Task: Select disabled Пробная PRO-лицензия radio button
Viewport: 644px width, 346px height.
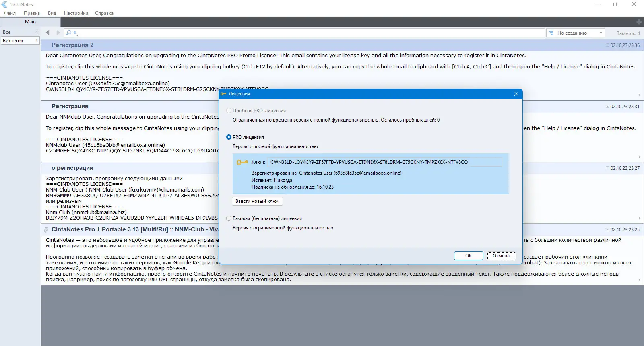Action: [x=229, y=111]
